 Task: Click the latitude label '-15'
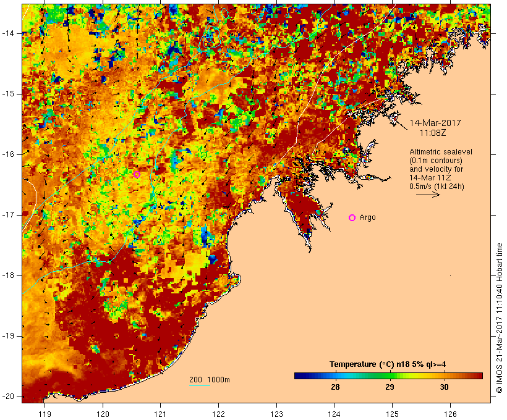pyautogui.click(x=7, y=94)
